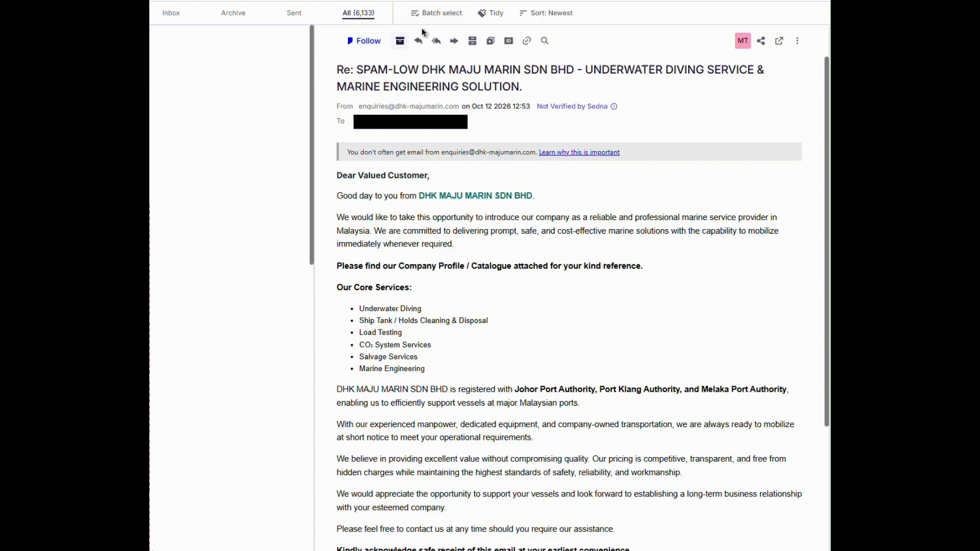Click the Load Testing bullet item
This screenshot has height=551, width=980.
point(380,332)
